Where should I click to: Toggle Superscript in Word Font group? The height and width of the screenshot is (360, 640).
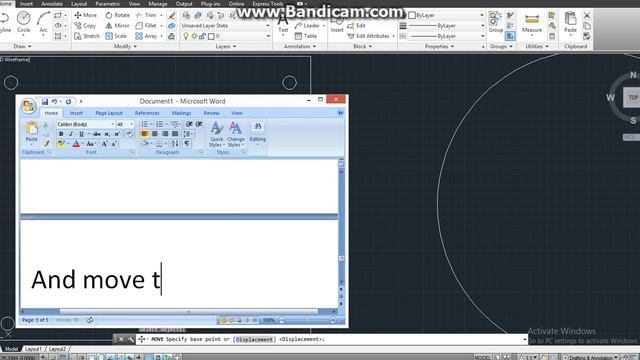coord(117,134)
